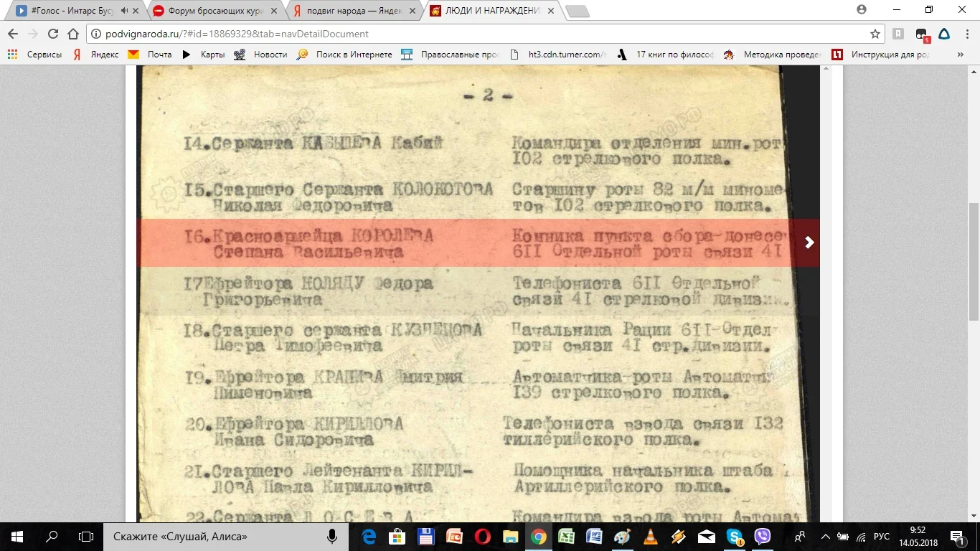This screenshot has height=551, width=980.
Task: Show hidden system tray icons
Action: point(824,537)
